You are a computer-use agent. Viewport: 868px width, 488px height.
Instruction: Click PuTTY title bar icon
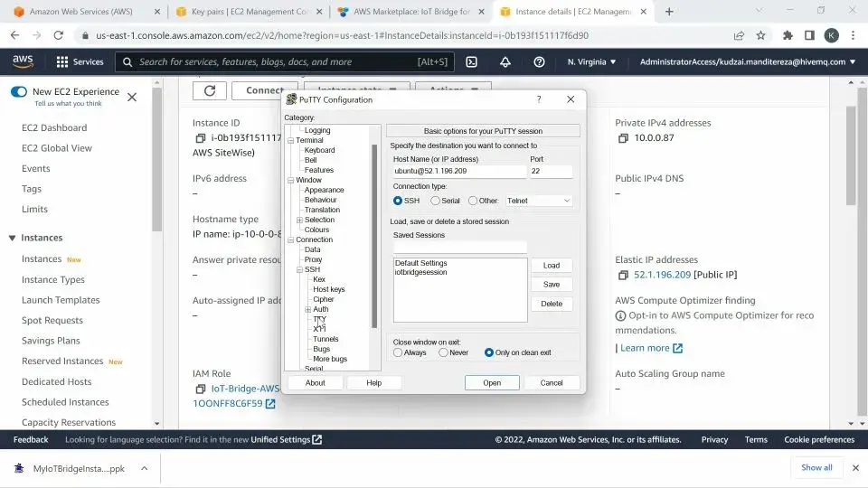coord(291,99)
